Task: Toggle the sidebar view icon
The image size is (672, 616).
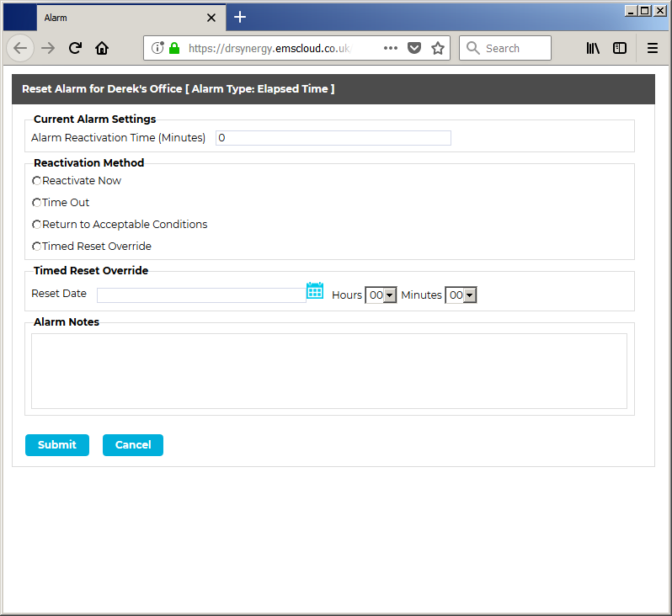Action: (x=620, y=48)
